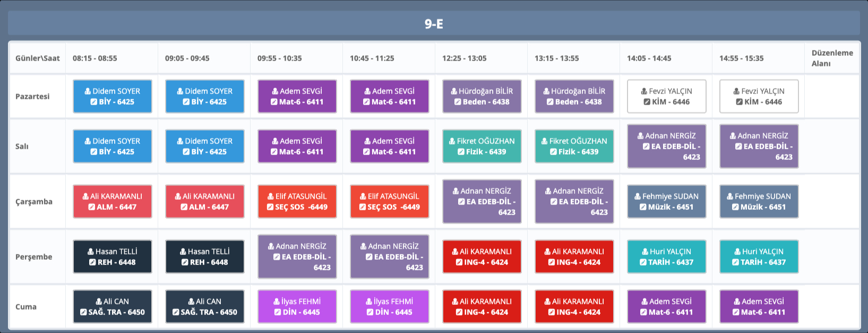Image resolution: width=868 pixels, height=333 pixels.
Task: Select Pazartesi 08:15 Didem SOYER BİY lesson card
Action: click(113, 97)
